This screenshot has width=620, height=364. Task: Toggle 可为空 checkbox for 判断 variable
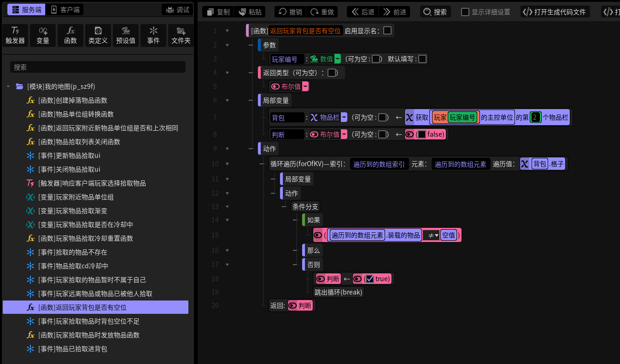[x=382, y=134]
